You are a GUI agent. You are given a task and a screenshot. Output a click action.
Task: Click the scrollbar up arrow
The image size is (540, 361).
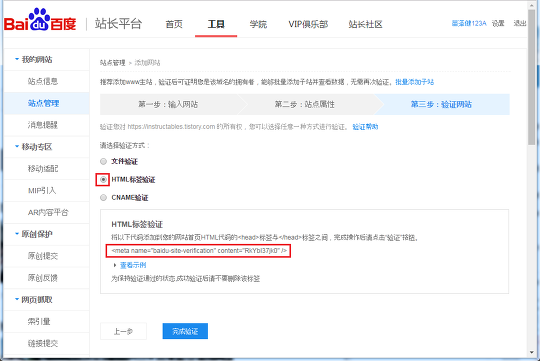pos(532,5)
